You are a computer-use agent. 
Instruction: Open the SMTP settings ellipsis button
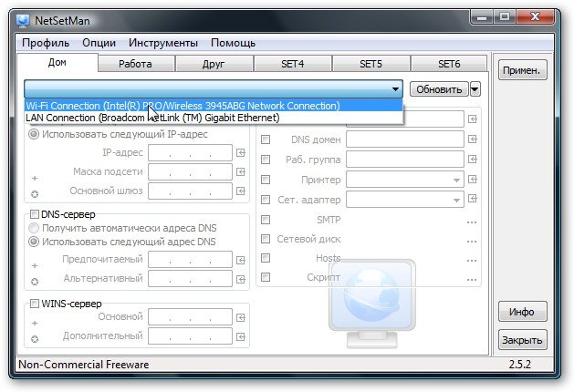(472, 220)
